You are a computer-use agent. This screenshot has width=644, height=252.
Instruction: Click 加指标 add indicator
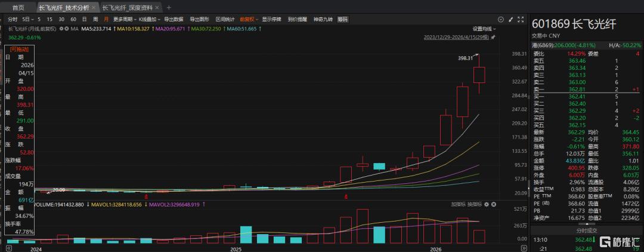coord(457,204)
